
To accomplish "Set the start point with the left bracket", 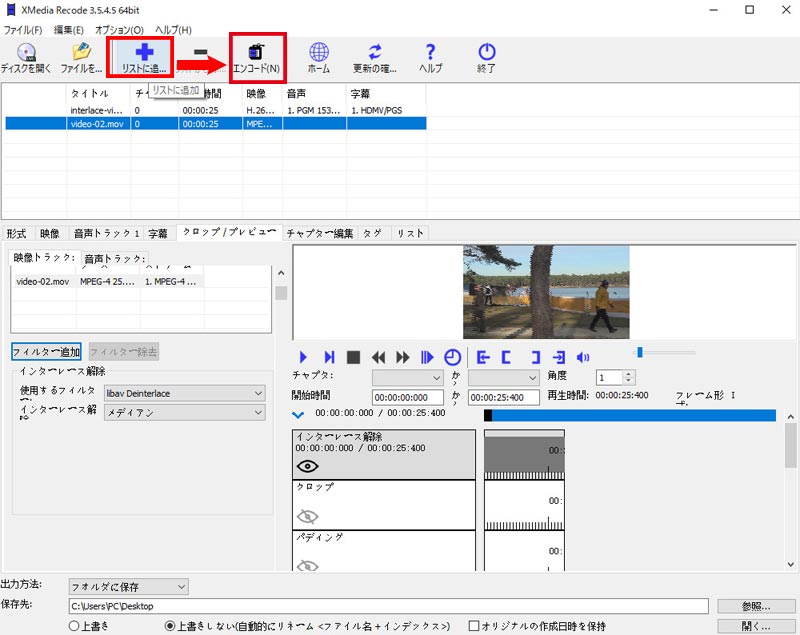I will click(x=506, y=357).
